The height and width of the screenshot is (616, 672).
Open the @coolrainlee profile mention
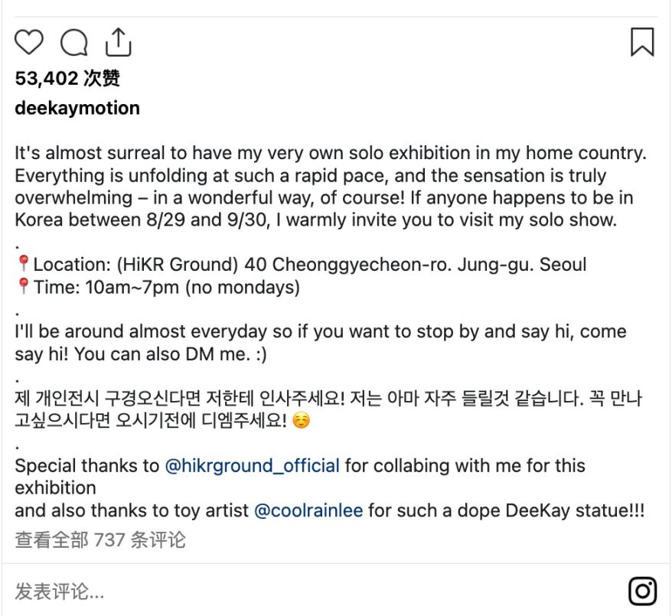pos(308,510)
